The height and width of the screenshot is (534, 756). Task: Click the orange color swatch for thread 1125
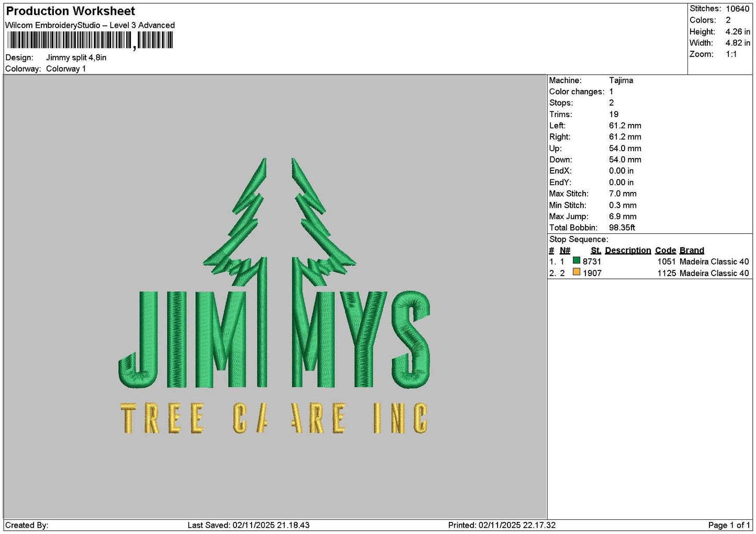[x=577, y=272]
